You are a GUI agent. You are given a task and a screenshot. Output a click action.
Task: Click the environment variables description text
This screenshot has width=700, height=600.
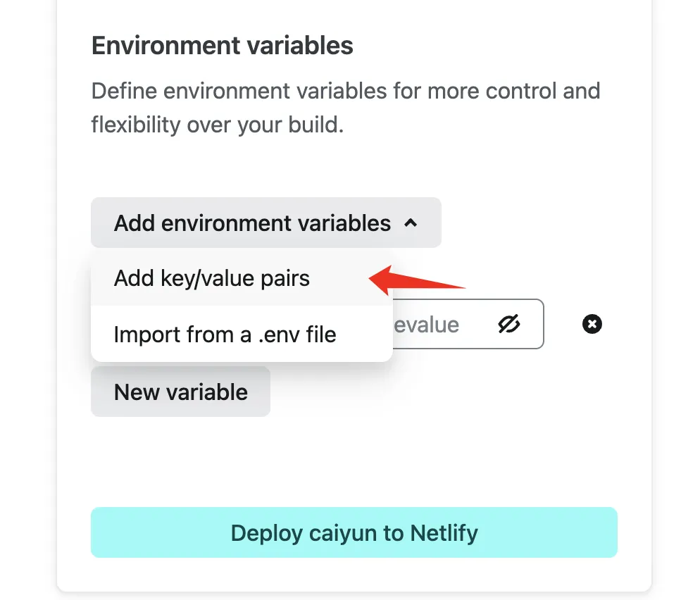345,108
